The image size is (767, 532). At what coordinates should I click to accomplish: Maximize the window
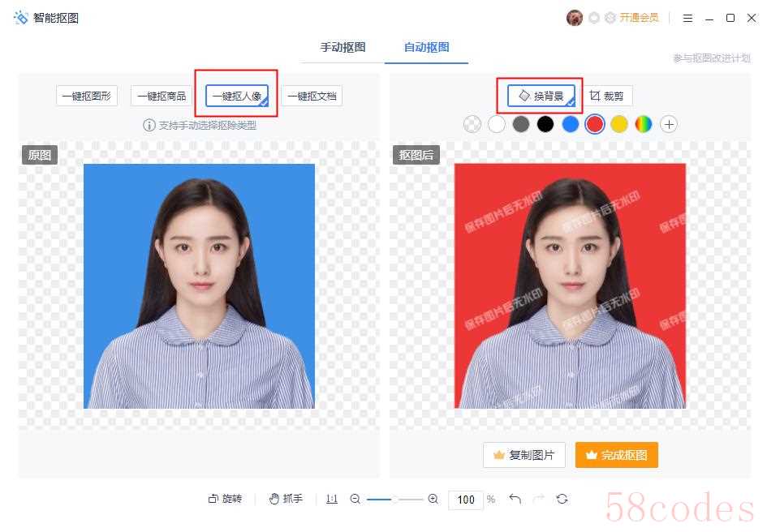tap(730, 18)
